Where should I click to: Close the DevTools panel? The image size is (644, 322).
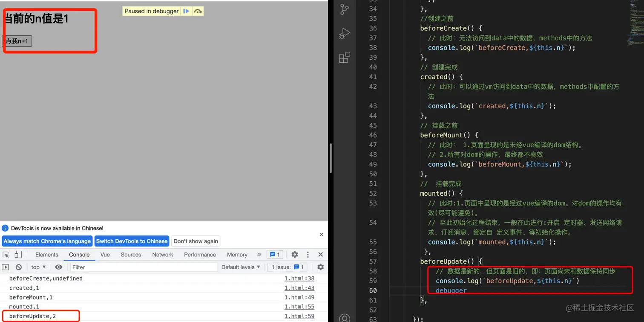(321, 255)
